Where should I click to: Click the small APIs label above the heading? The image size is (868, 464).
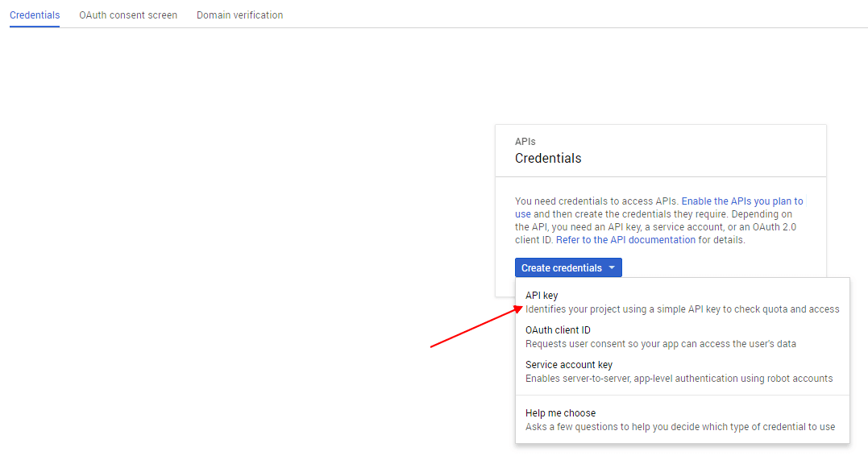[x=525, y=142]
